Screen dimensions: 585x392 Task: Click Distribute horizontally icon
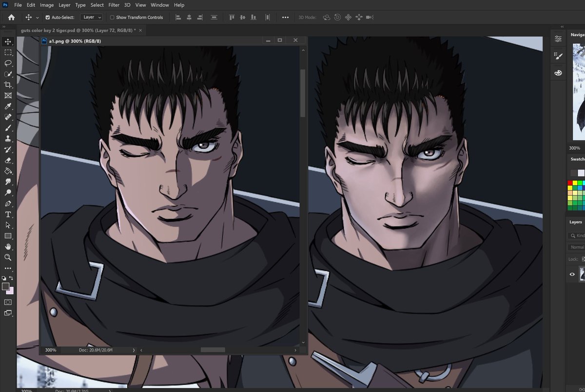tap(268, 17)
